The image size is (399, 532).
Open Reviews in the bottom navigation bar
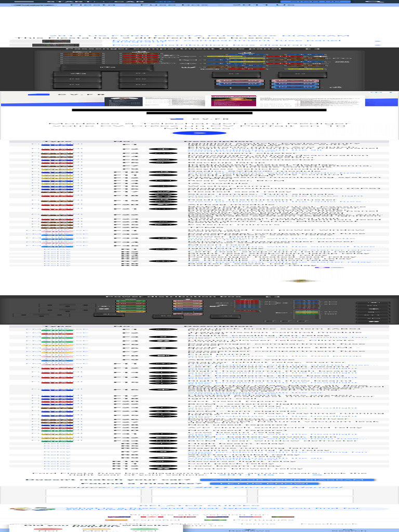pos(249,529)
